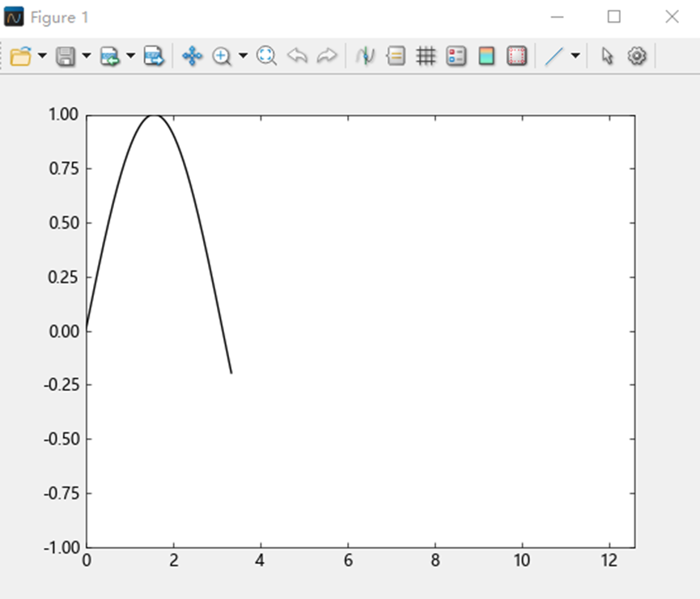Click the x-axis label 8

coord(435,561)
